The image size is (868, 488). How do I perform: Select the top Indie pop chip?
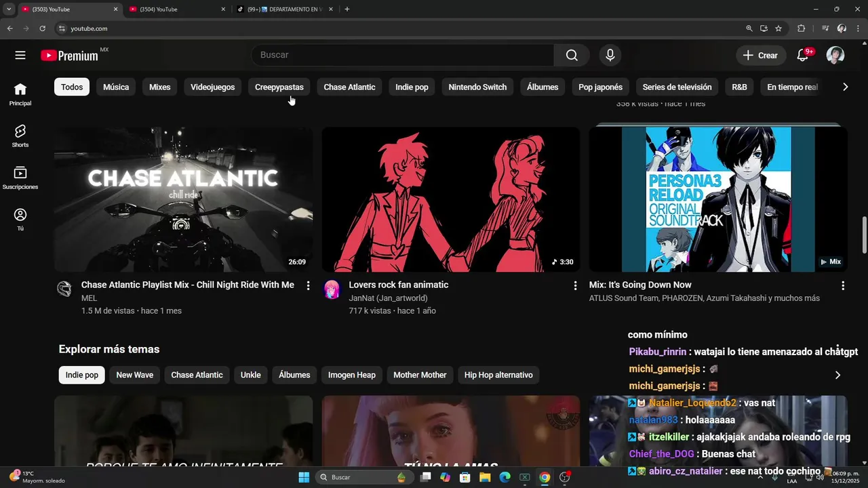pos(412,87)
